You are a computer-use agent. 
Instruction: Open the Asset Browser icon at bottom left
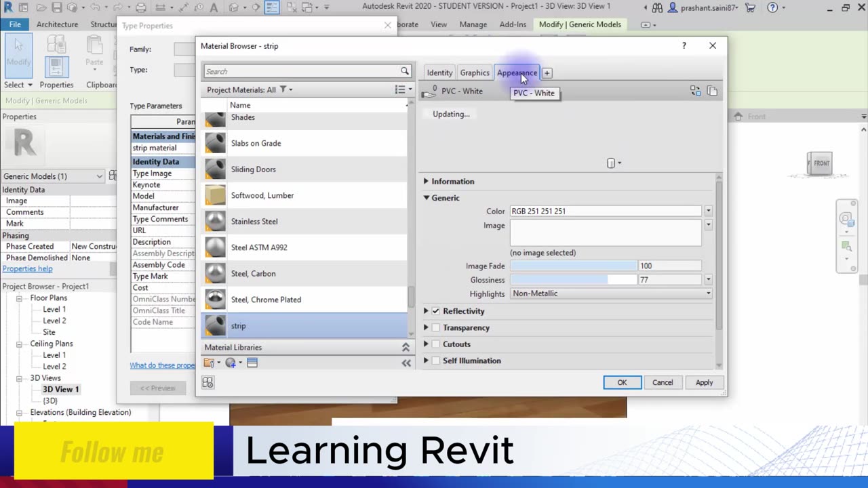pyautogui.click(x=208, y=383)
